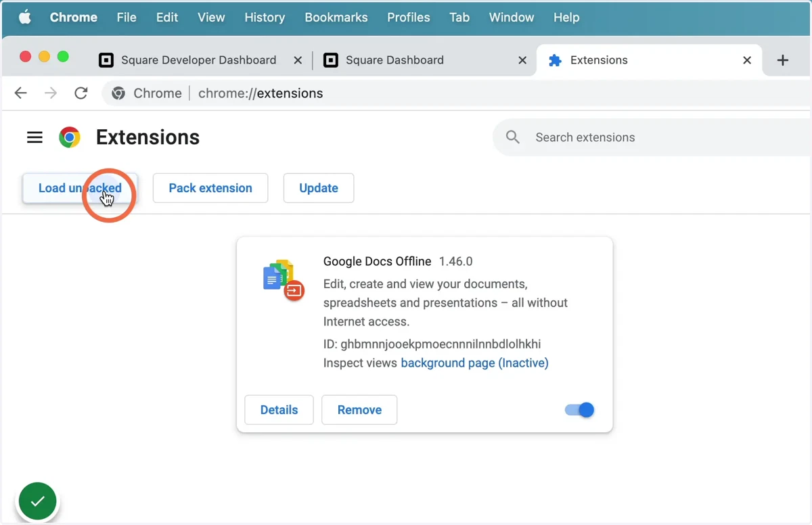812x525 pixels.
Task: Open the Apple menu
Action: coord(25,18)
